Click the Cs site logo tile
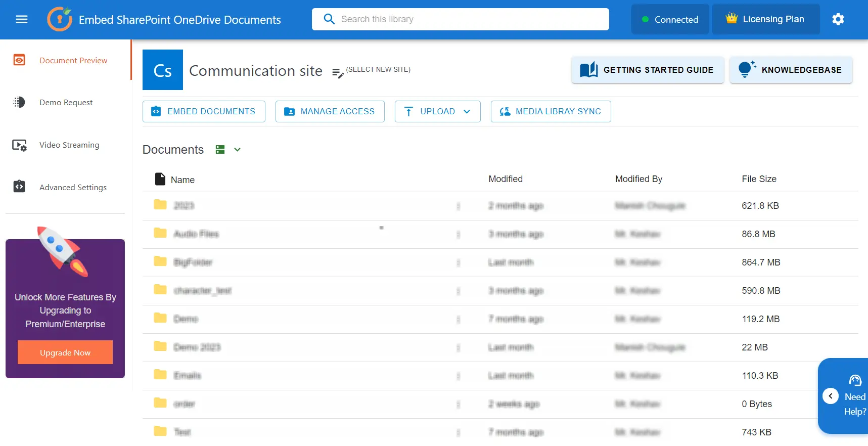This screenshot has height=446, width=868. click(x=162, y=70)
